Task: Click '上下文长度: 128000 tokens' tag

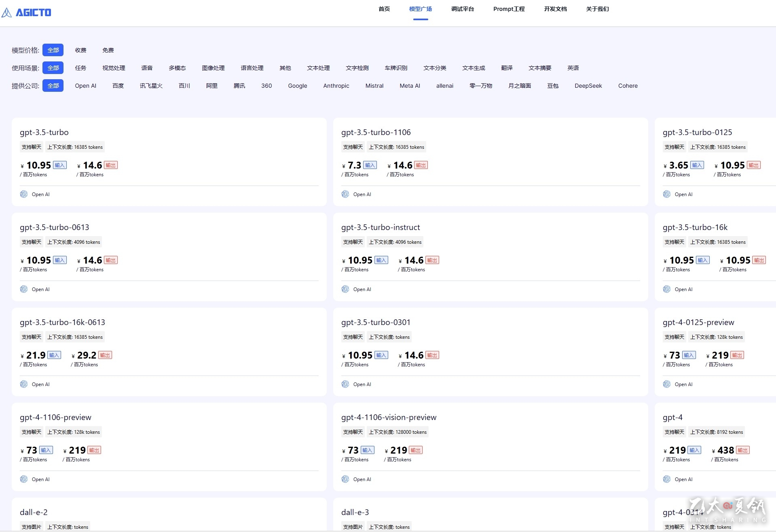Action: point(398,432)
